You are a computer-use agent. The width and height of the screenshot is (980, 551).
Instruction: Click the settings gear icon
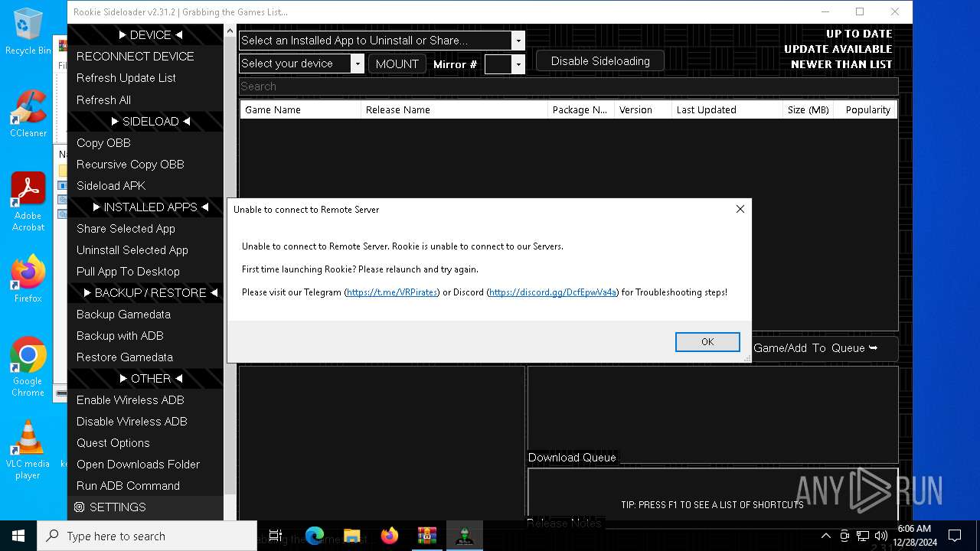(x=79, y=507)
